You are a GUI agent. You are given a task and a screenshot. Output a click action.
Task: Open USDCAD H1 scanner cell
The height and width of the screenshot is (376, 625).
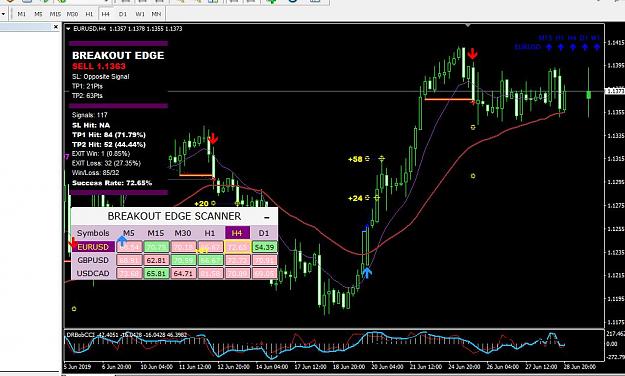[210, 273]
